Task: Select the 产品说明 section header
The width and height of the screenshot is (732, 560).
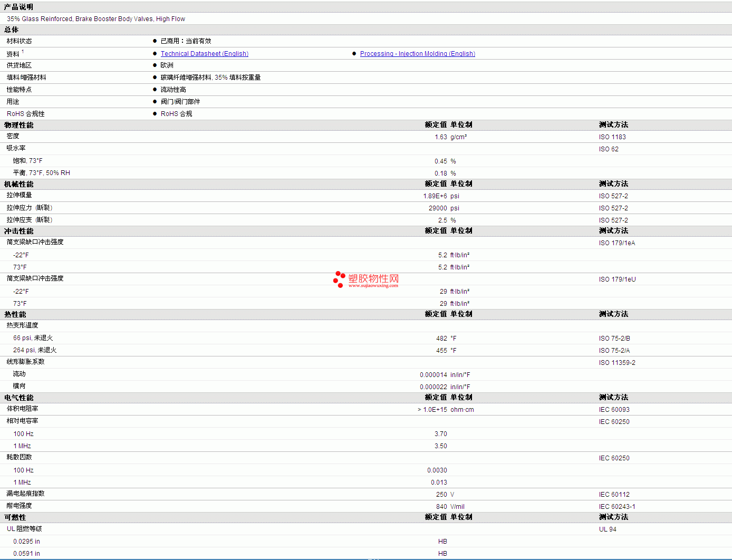Action: pos(18,7)
